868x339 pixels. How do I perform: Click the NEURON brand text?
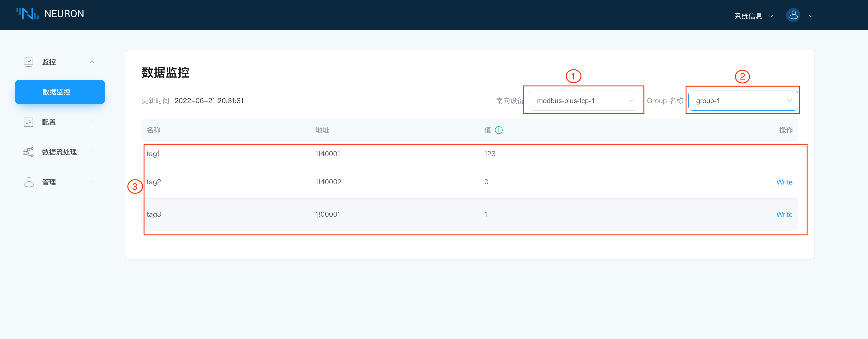click(64, 14)
